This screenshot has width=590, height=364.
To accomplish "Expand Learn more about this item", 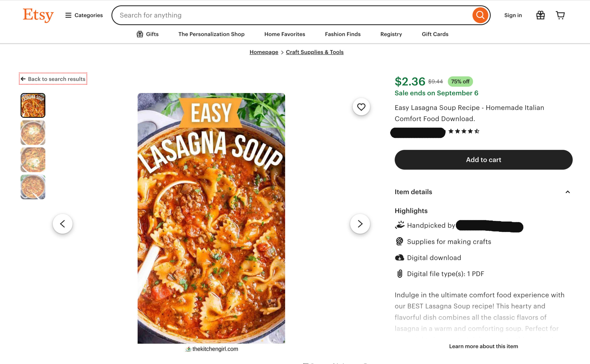I will coord(483,346).
